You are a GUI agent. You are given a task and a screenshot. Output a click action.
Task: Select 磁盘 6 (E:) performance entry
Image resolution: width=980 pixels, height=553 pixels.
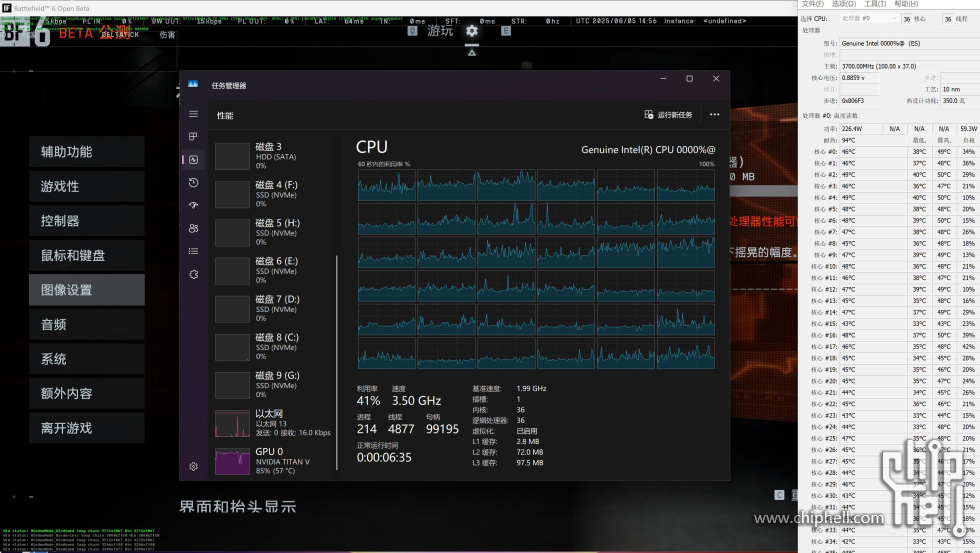[x=273, y=271]
